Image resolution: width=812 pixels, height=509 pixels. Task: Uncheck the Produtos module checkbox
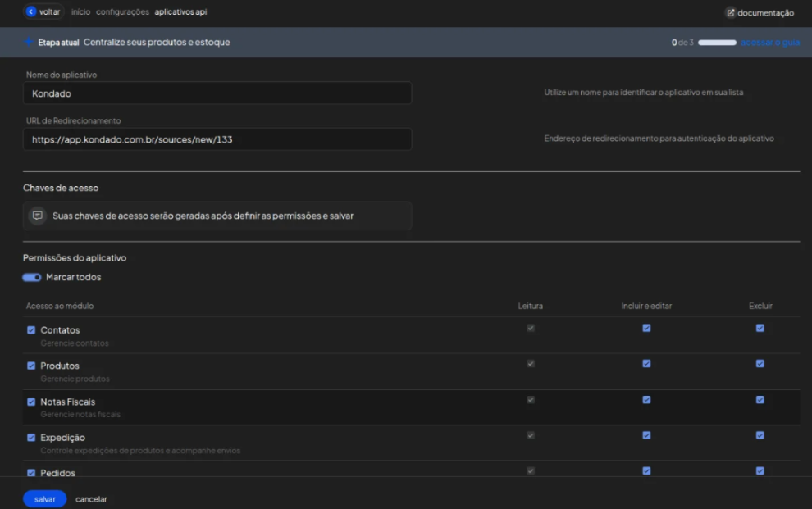click(31, 366)
